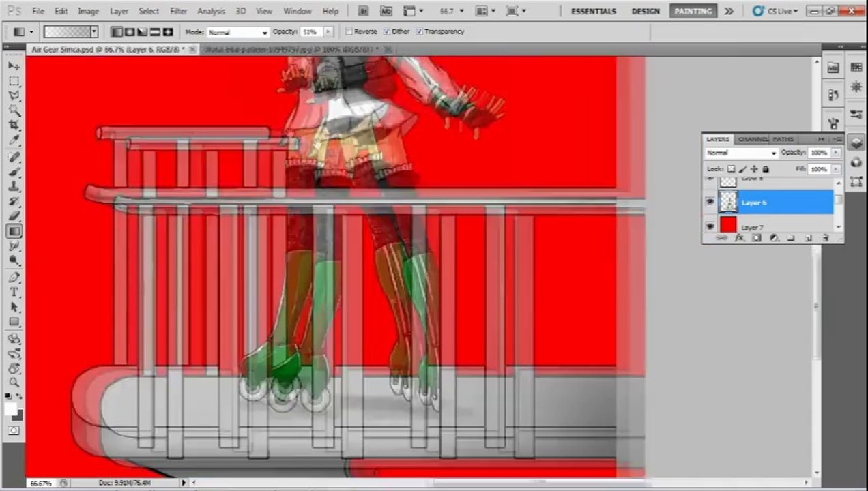Select the Quick Selection tool
This screenshot has height=491, width=868.
[14, 110]
